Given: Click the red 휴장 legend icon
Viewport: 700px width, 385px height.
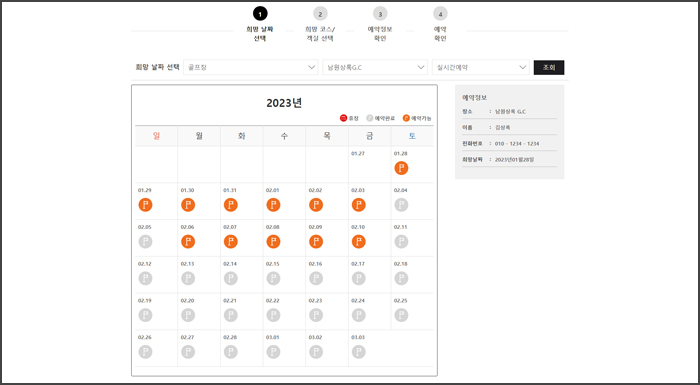Looking at the screenshot, I should tap(343, 118).
